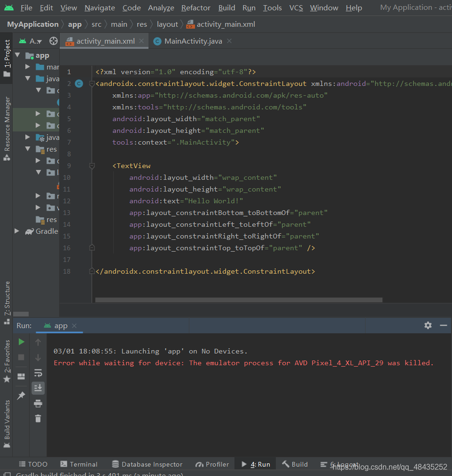Click the main breadcrumb segment
The width and height of the screenshot is (452, 476).
point(119,24)
